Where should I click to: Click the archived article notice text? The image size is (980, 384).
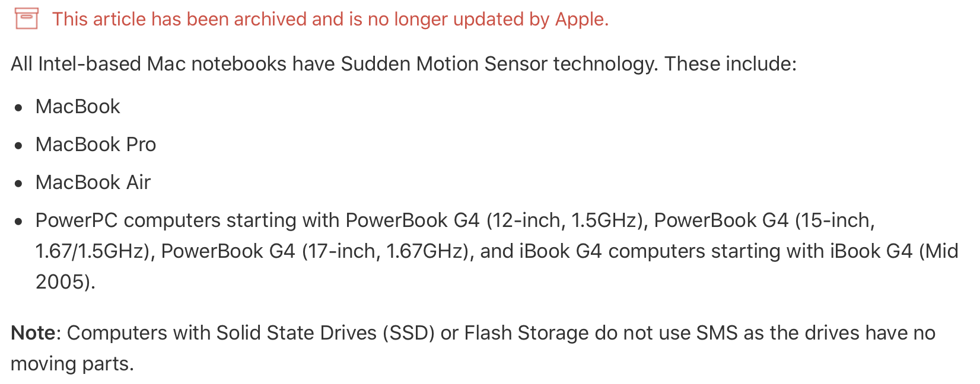point(330,19)
